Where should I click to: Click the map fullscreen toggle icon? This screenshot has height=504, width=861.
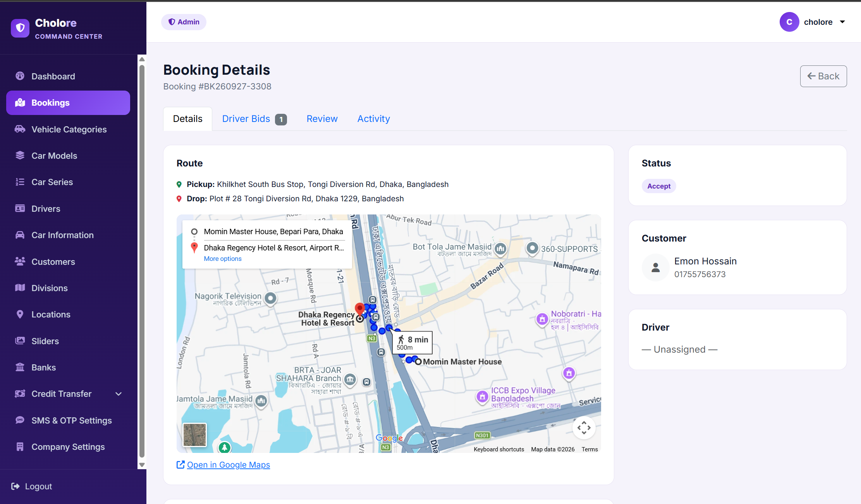click(584, 428)
